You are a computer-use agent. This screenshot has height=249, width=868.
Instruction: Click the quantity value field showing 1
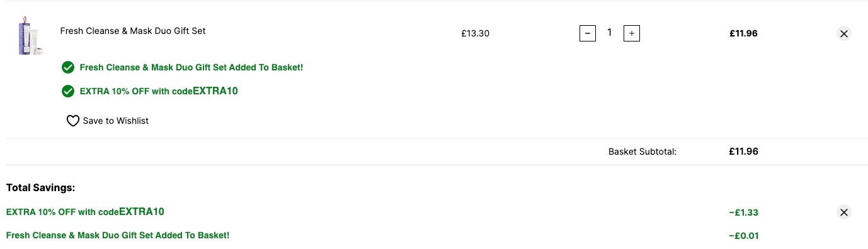click(609, 33)
